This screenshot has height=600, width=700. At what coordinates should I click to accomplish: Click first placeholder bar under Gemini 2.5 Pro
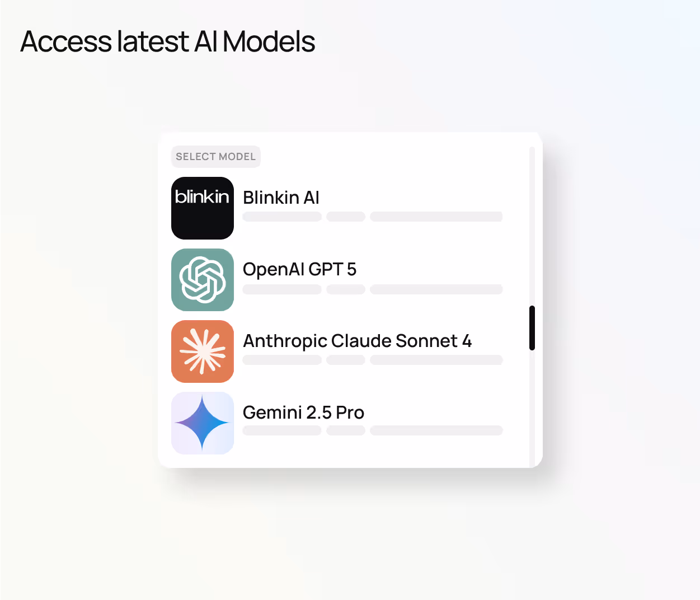pyautogui.click(x=282, y=430)
